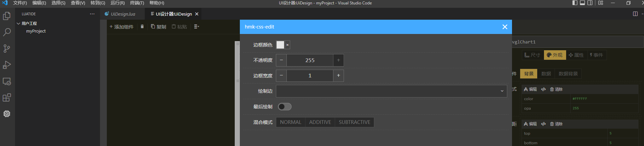Toggle the 最后绘制 switch
Image resolution: width=644 pixels, height=146 pixels.
[x=284, y=107]
